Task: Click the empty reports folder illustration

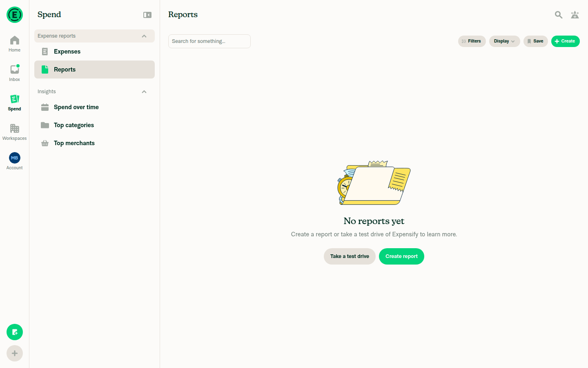Action: [374, 183]
